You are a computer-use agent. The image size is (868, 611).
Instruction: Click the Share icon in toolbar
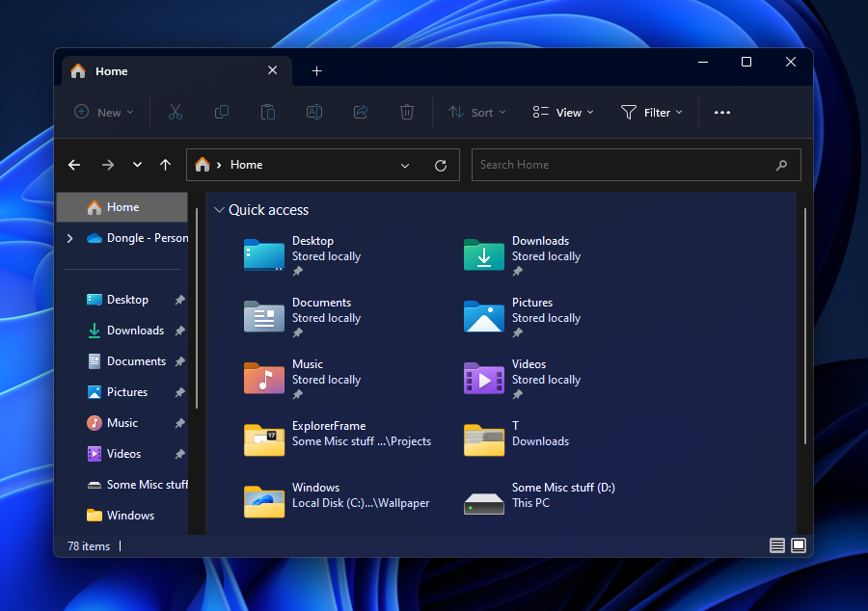click(361, 112)
